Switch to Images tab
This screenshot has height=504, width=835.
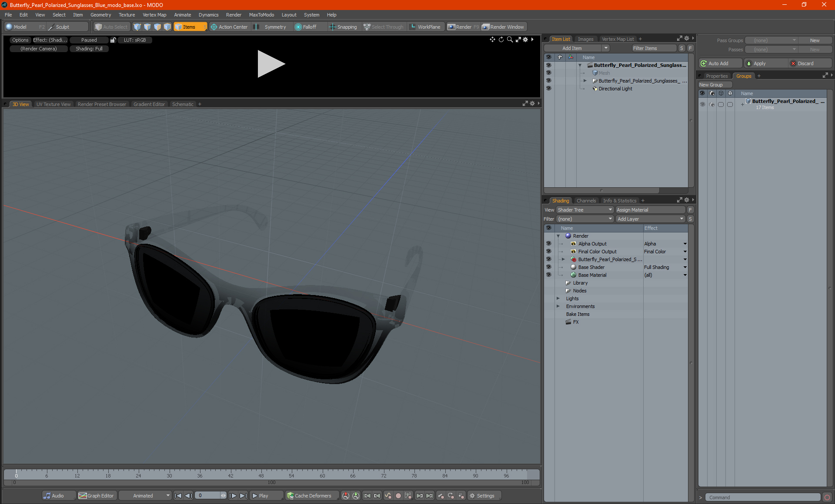pyautogui.click(x=585, y=39)
